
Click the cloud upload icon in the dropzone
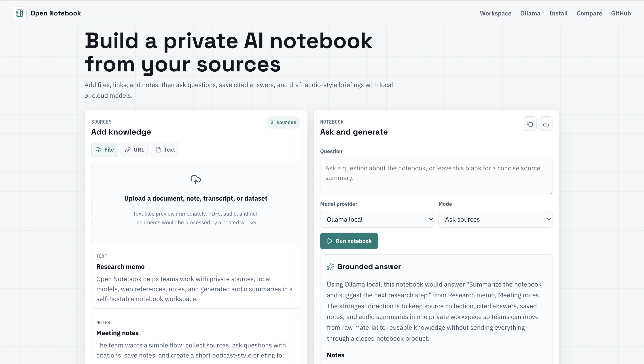196,179
